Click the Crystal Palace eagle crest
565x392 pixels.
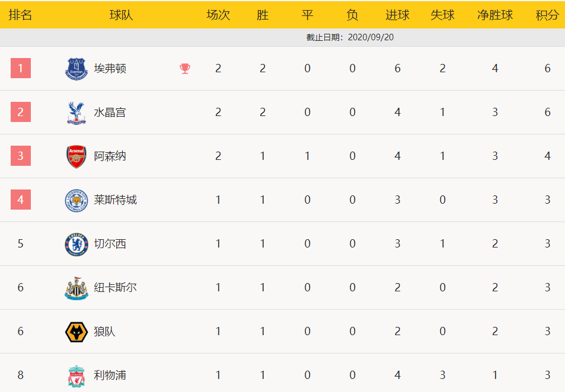76,113
